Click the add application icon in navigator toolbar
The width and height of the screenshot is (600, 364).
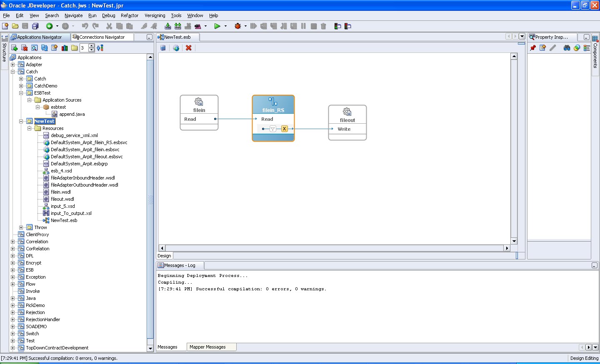click(x=14, y=48)
